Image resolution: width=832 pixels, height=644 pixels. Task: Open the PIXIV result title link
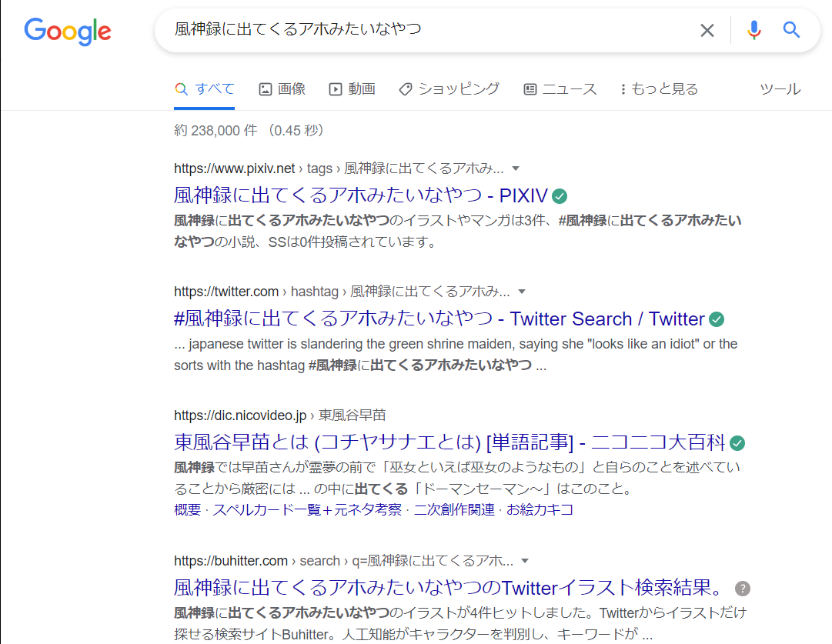pos(361,195)
